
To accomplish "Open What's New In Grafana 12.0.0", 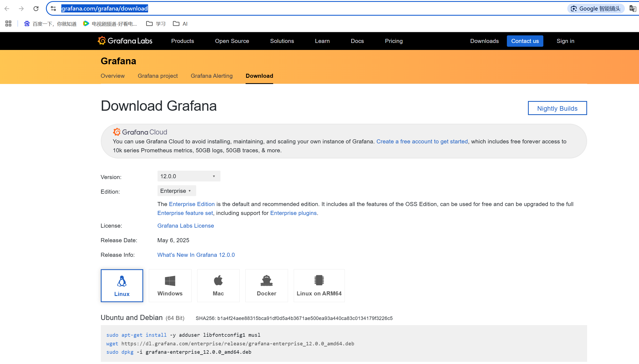I will click(x=196, y=255).
